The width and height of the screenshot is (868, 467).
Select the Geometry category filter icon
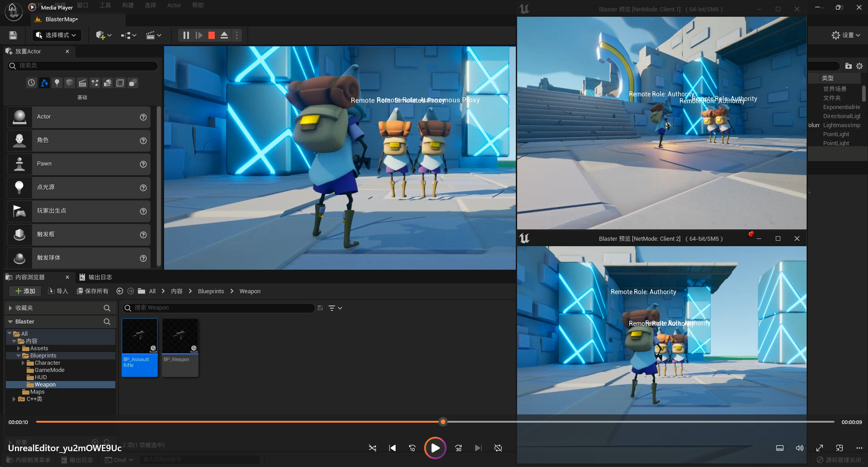tap(108, 83)
